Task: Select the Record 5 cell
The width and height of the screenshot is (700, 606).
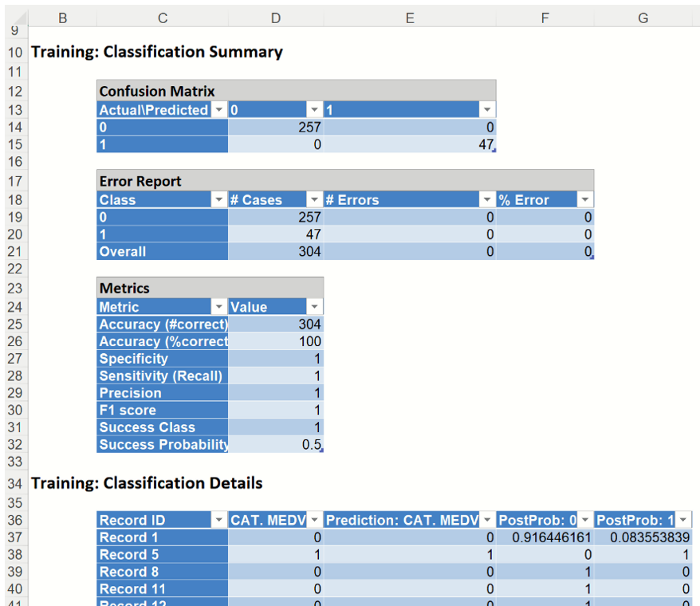Action: (x=163, y=555)
